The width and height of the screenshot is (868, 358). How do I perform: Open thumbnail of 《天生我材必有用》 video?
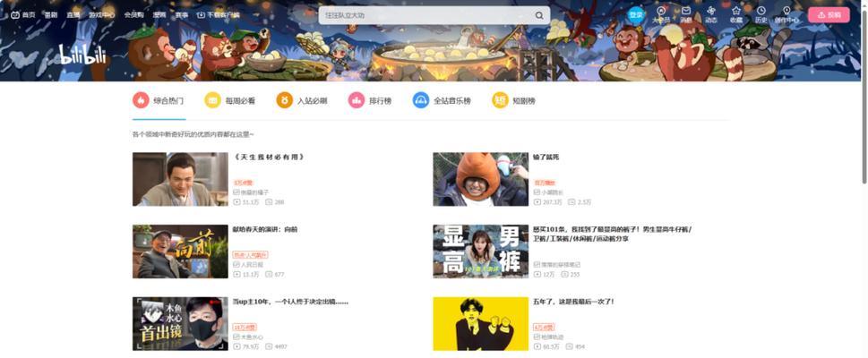180,179
